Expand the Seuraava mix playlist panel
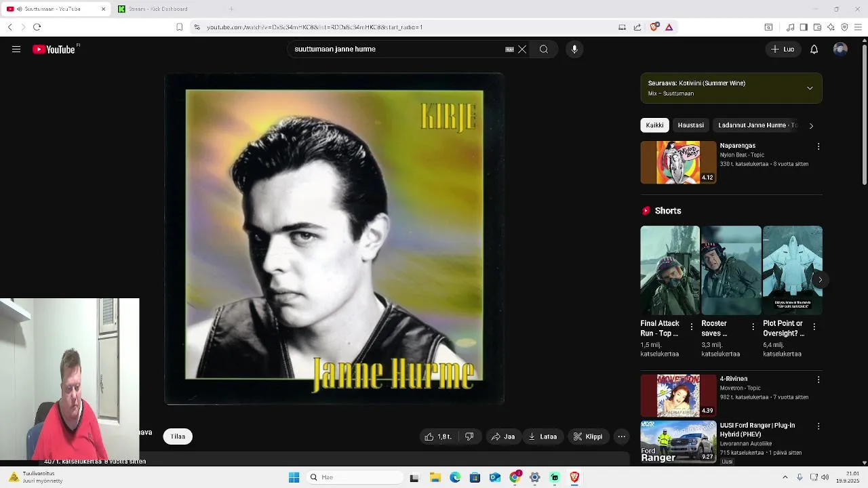Screen dimensions: 868x488 (810, 88)
